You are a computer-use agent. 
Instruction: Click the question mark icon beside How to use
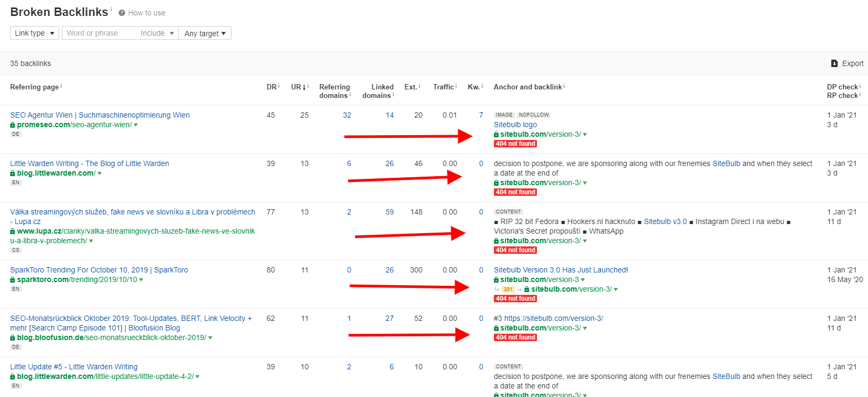point(122,13)
